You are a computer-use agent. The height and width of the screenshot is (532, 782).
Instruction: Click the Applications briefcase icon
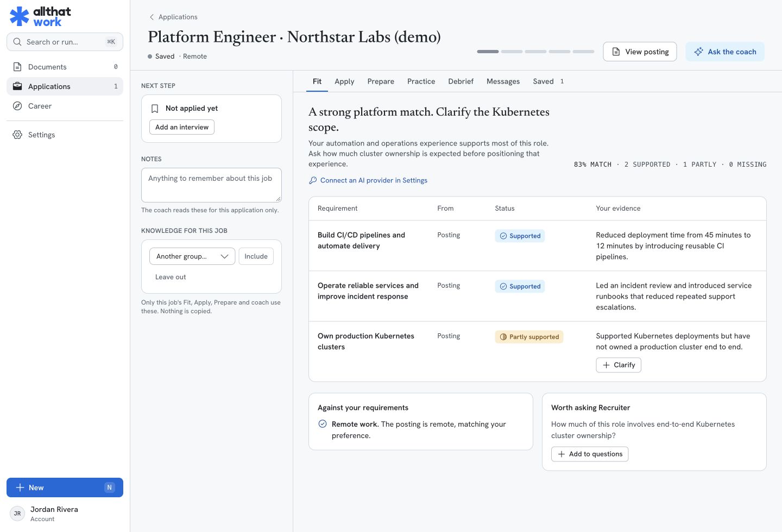click(x=17, y=86)
